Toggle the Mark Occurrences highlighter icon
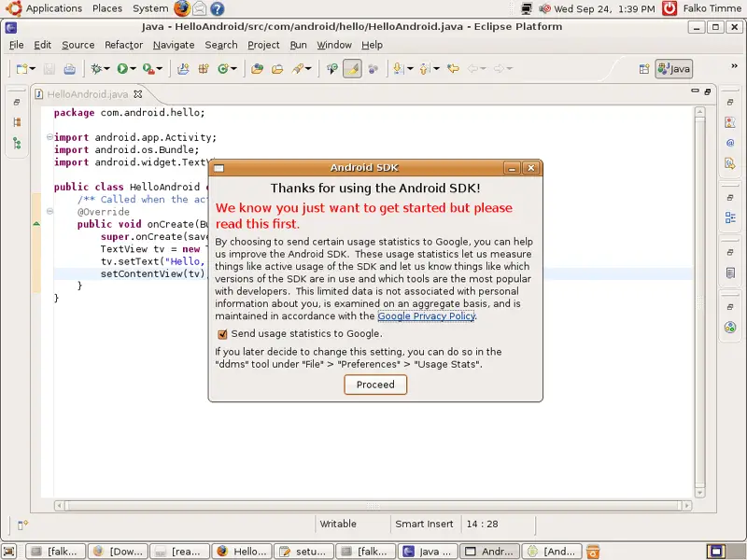Image resolution: width=747 pixels, height=560 pixels. (x=352, y=68)
